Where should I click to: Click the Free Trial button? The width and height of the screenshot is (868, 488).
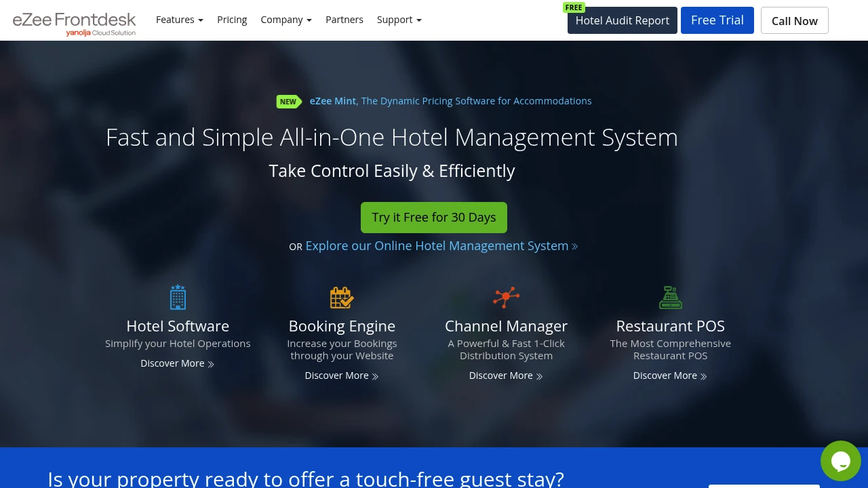click(x=717, y=20)
